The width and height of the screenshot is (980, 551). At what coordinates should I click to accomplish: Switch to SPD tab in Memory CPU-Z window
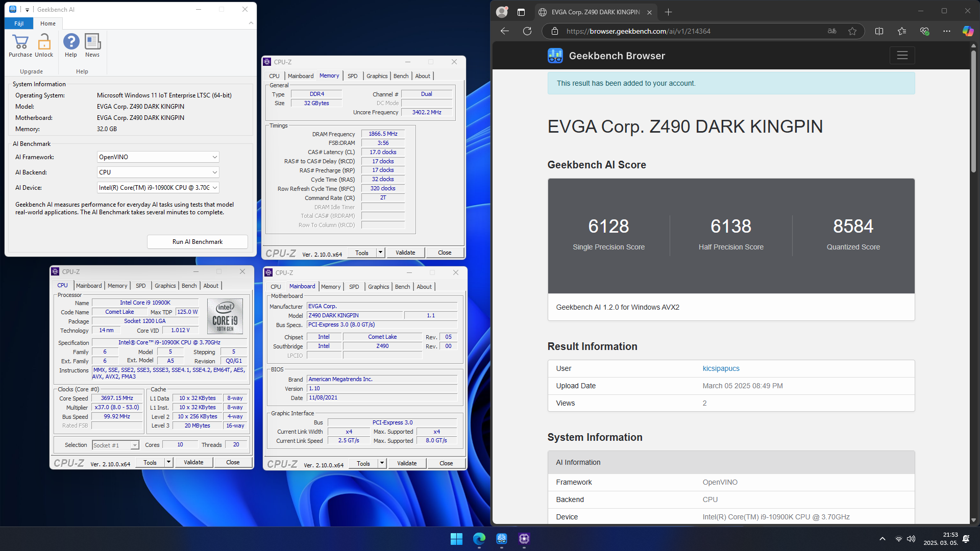coord(353,76)
